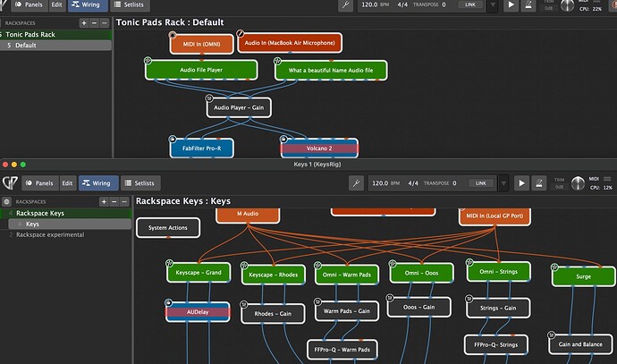
Task: Start playback in Tonic Pads window
Action: (x=511, y=4)
